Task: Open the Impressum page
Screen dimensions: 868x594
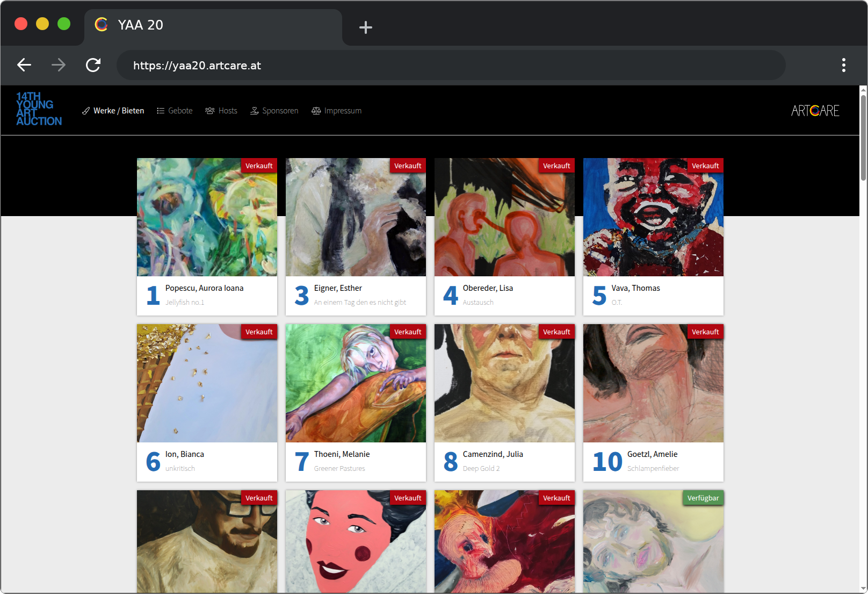Action: click(x=337, y=111)
